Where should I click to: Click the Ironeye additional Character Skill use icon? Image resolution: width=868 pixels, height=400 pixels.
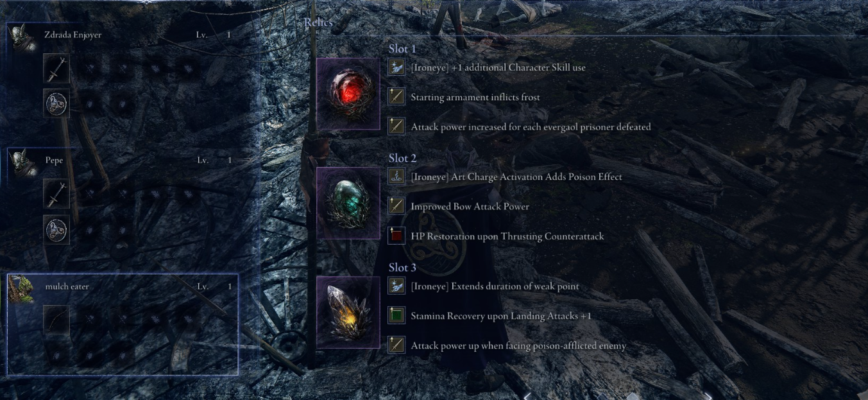tap(396, 67)
